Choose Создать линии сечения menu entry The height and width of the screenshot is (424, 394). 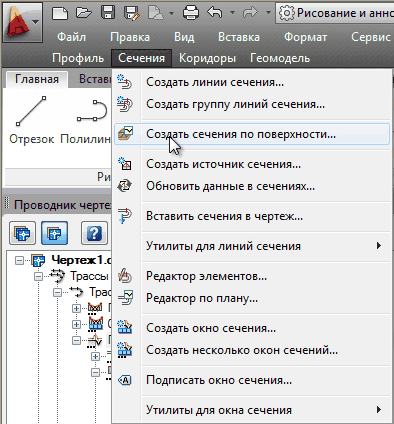coord(252,82)
